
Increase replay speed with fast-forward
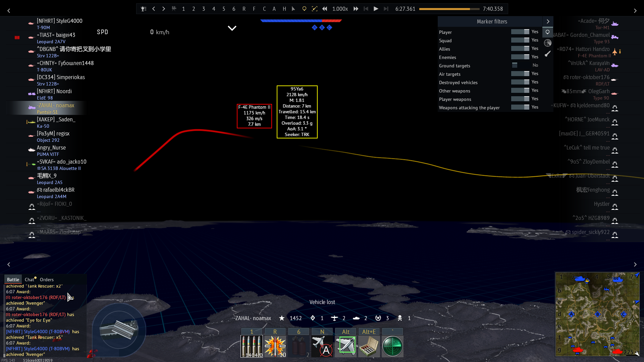pyautogui.click(x=356, y=9)
